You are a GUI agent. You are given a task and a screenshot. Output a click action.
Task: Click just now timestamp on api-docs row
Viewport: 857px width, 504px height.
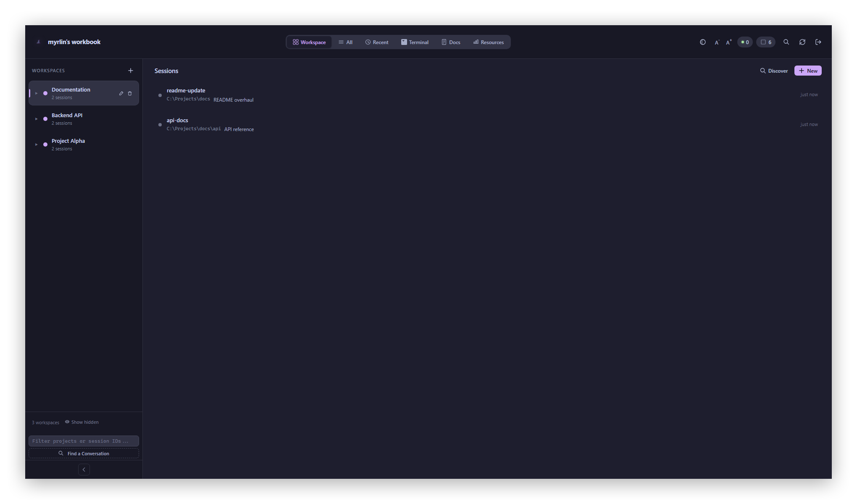(809, 124)
